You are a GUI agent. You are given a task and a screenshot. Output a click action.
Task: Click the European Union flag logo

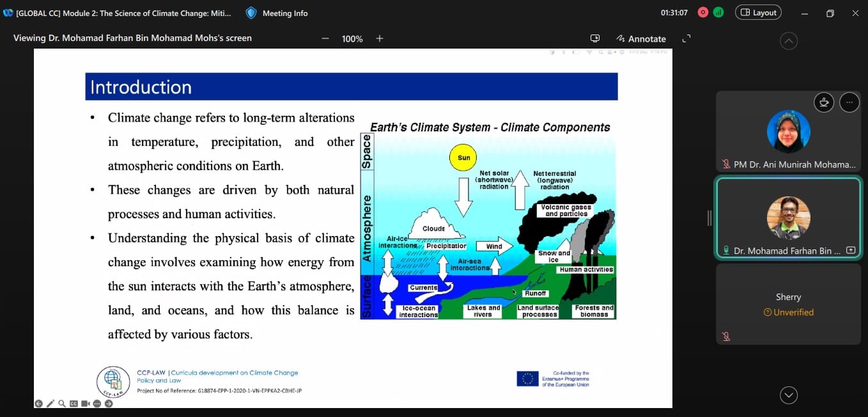tap(527, 379)
